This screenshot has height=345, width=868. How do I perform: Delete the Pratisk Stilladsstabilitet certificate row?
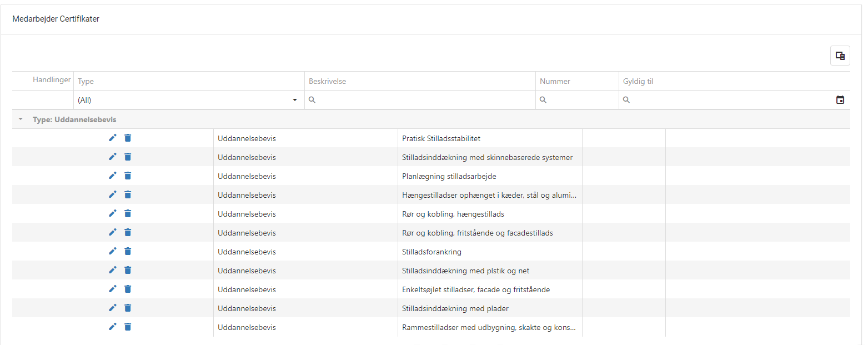coord(128,138)
